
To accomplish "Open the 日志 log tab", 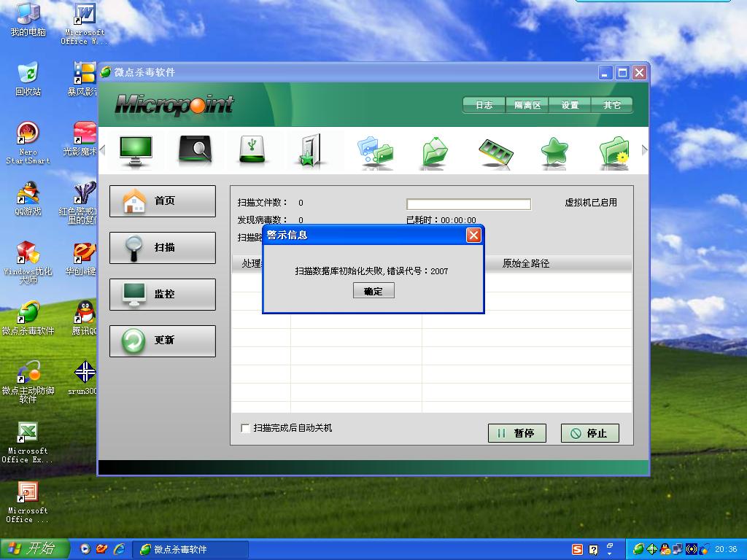I will (x=484, y=105).
